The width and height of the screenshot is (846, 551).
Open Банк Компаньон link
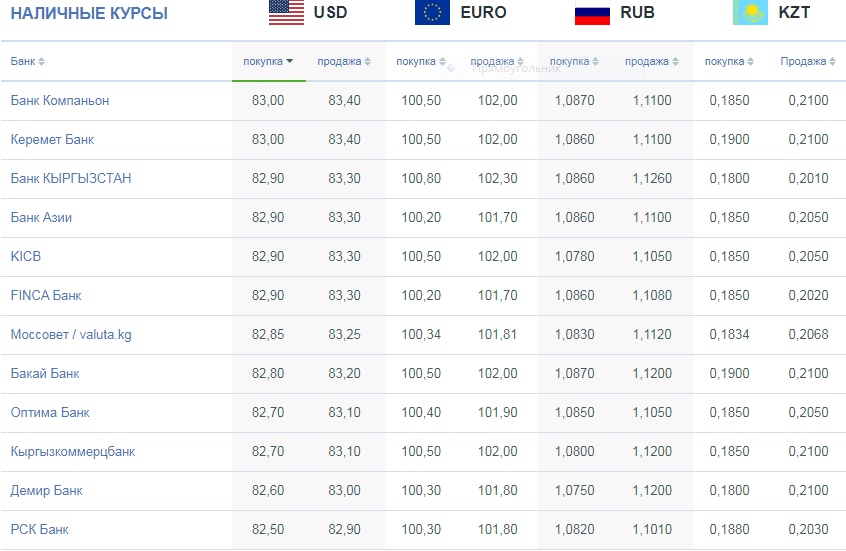tap(60, 100)
